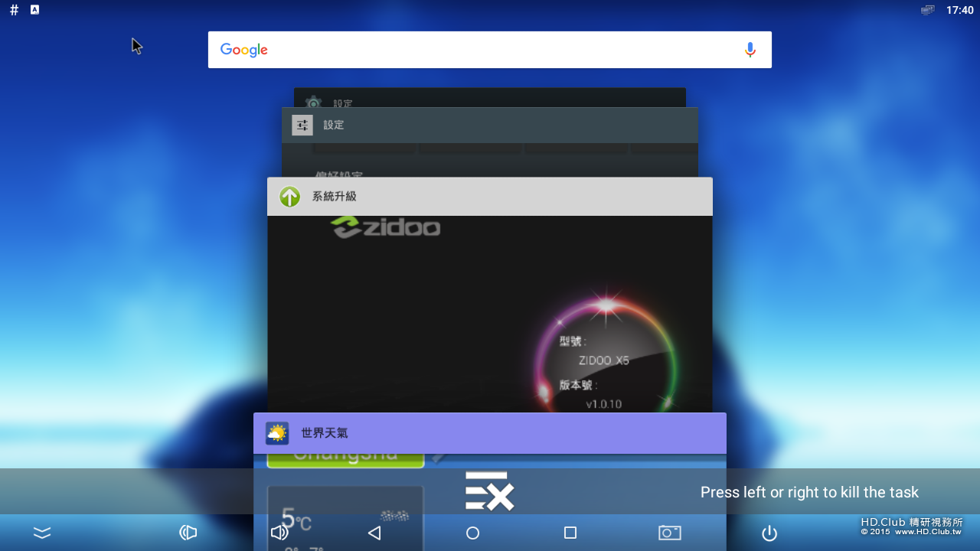Click the Google search bar
Image resolution: width=980 pixels, height=551 pixels.
490,50
